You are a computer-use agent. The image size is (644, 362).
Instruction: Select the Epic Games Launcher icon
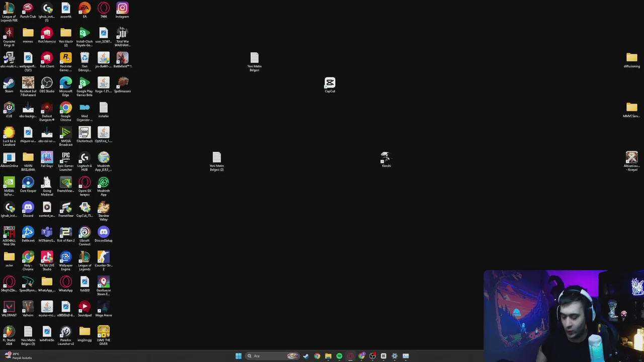[x=66, y=161]
